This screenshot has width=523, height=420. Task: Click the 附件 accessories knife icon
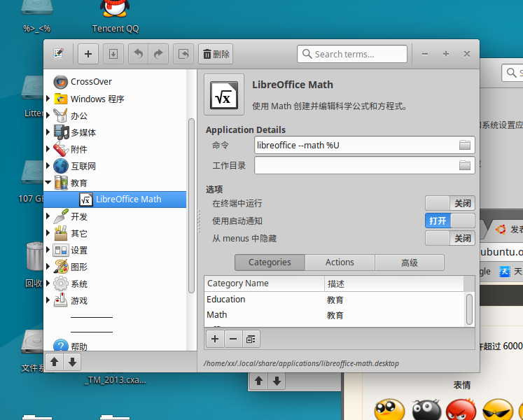pyautogui.click(x=61, y=149)
